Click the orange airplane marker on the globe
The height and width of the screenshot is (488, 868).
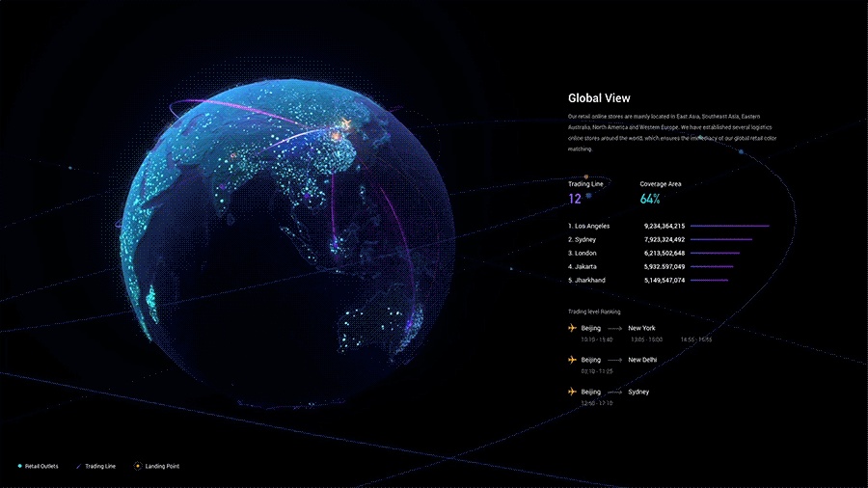[x=346, y=123]
